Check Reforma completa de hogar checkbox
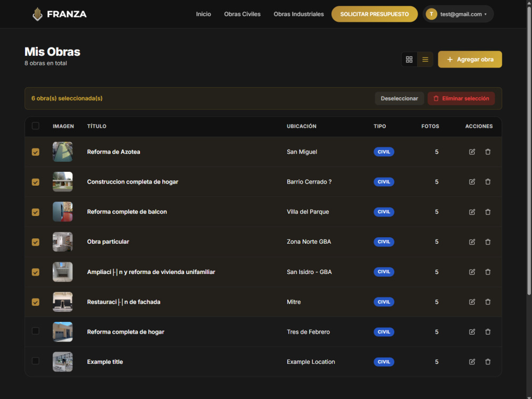The image size is (532, 399). (x=35, y=331)
